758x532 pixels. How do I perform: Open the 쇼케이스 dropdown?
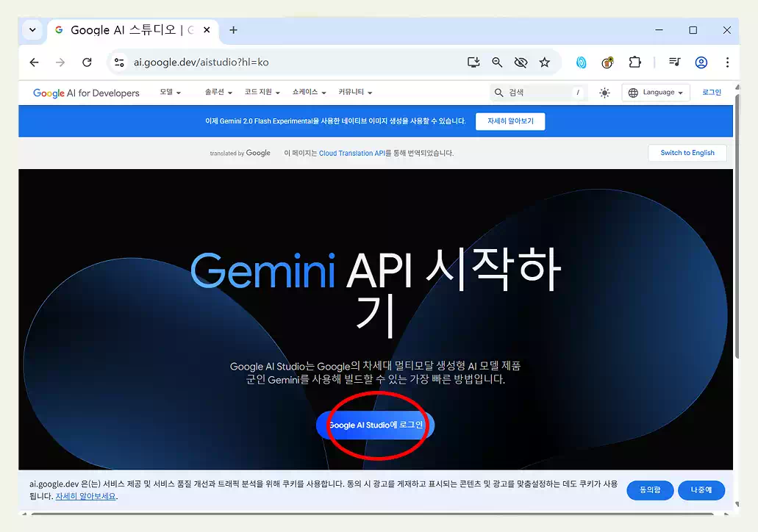(309, 92)
